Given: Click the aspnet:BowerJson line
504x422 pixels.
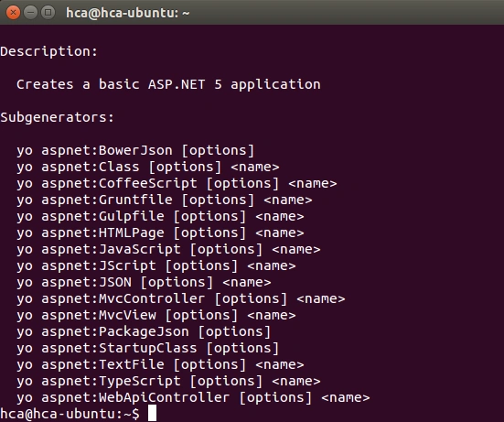Looking at the screenshot, I should [135, 151].
